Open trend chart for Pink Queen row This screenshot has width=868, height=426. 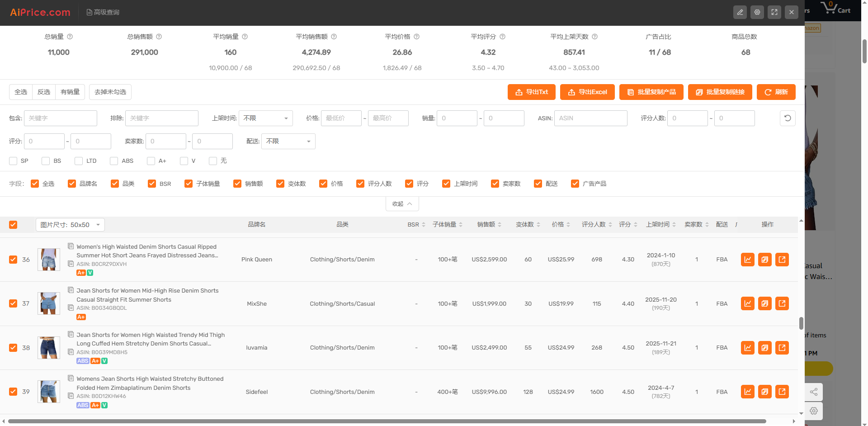(x=748, y=260)
